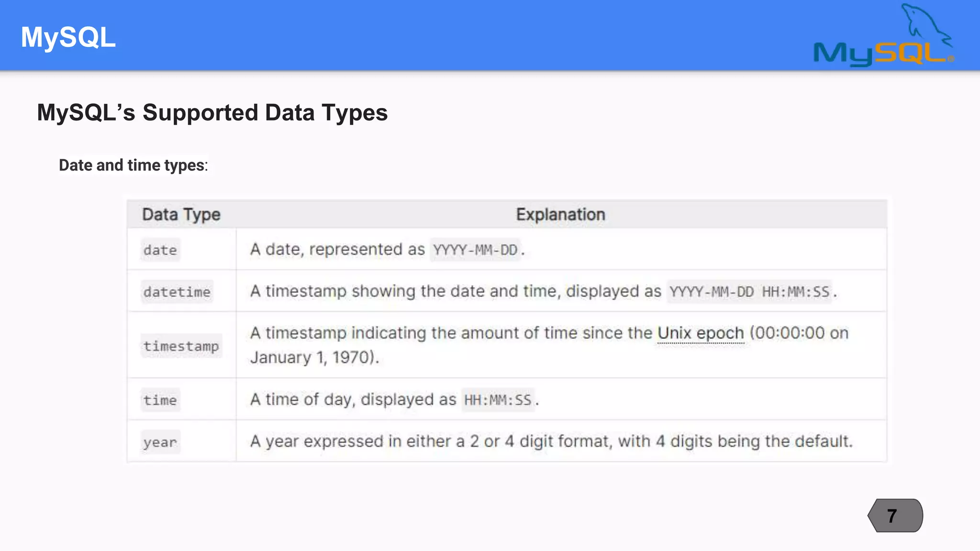
Task: Click the YYYY-MM-DD format code in date row
Action: tap(475, 250)
